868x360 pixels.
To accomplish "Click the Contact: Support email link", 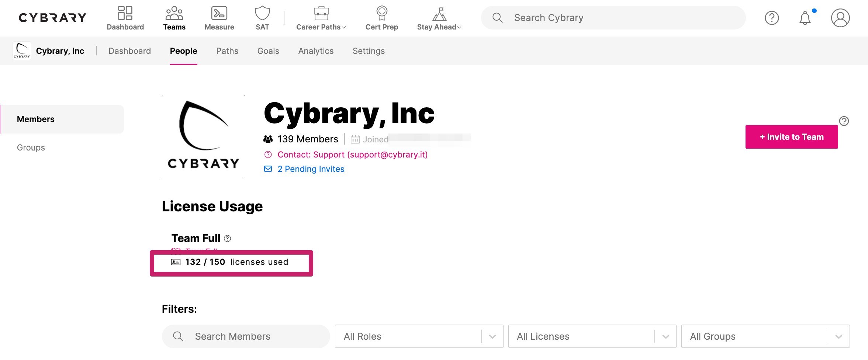I will [x=353, y=155].
